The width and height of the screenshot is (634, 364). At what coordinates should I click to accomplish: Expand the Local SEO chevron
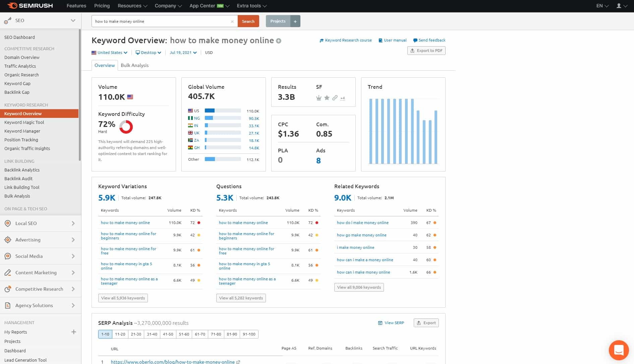pyautogui.click(x=73, y=223)
